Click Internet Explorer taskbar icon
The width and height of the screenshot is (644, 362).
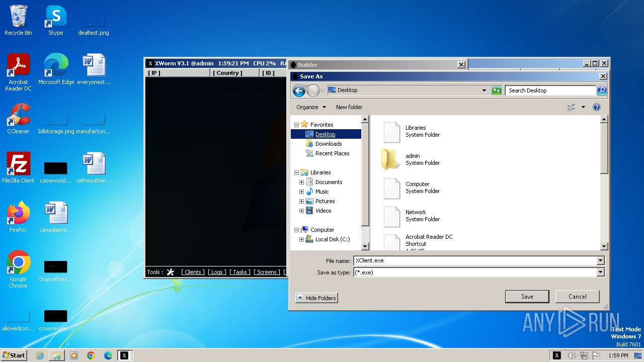[40, 355]
